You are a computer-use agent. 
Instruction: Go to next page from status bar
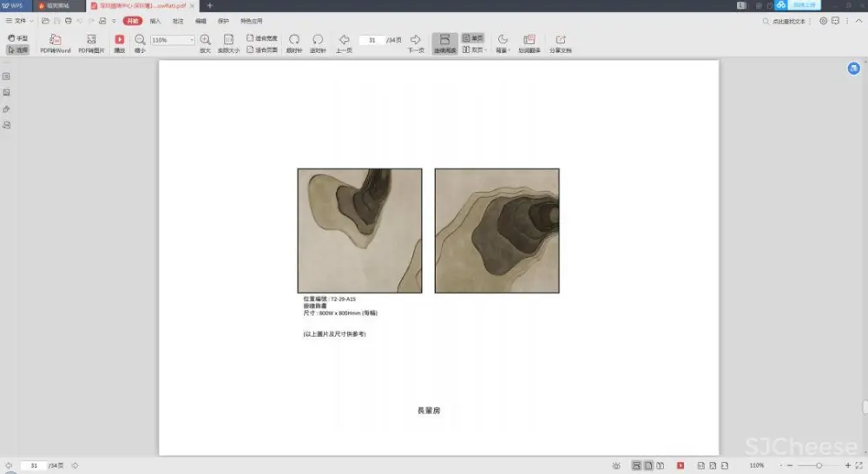click(75, 465)
